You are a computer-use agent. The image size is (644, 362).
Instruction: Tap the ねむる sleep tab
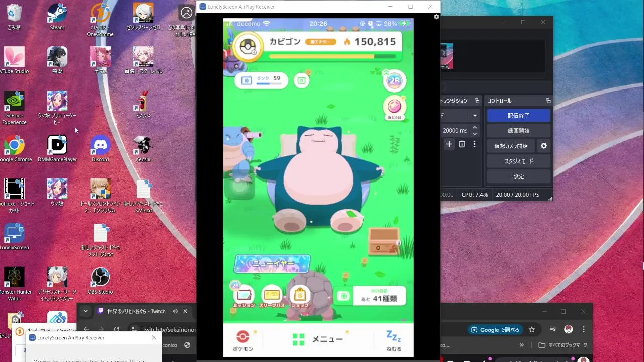coord(394,340)
